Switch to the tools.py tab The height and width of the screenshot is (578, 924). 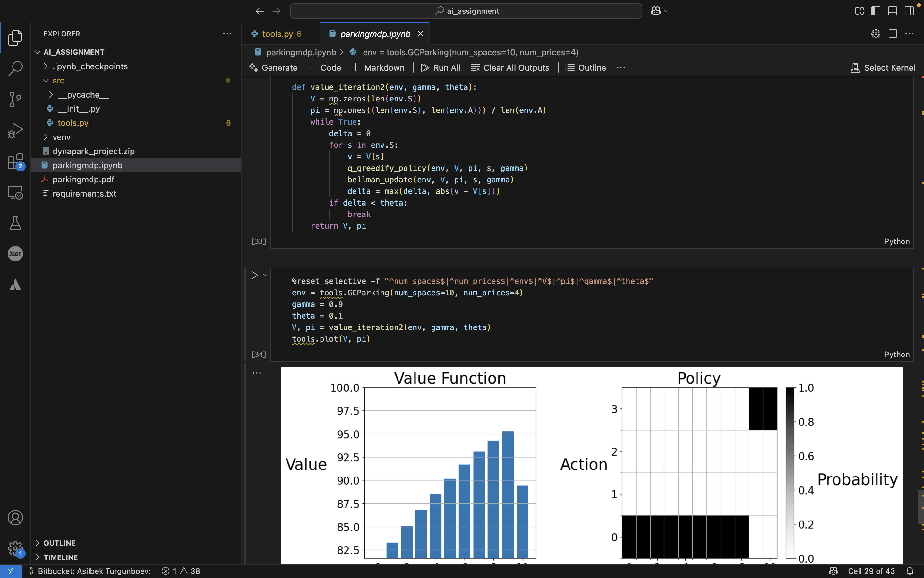click(x=281, y=34)
